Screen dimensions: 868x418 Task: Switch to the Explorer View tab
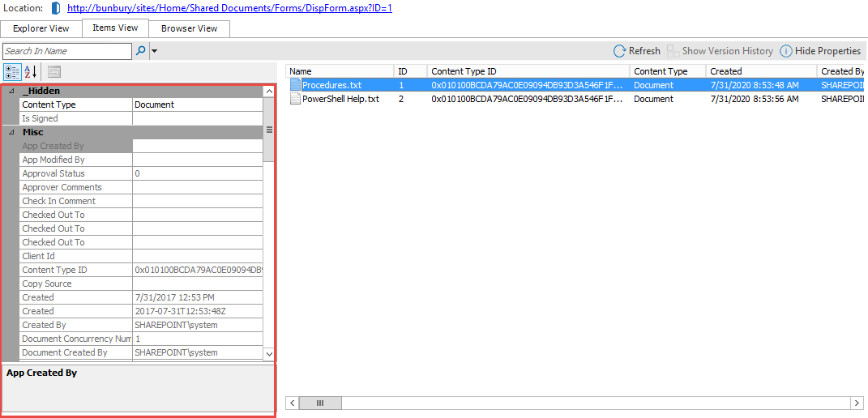tap(41, 29)
